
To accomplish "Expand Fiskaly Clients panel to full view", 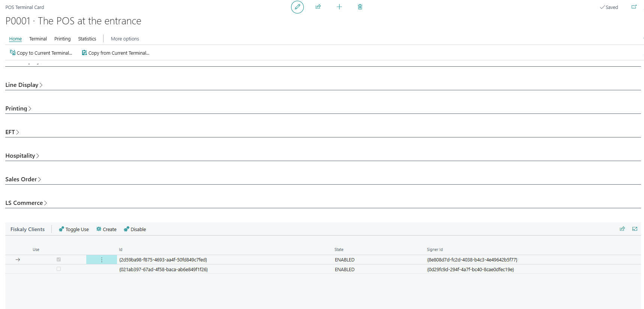I will click(x=635, y=229).
